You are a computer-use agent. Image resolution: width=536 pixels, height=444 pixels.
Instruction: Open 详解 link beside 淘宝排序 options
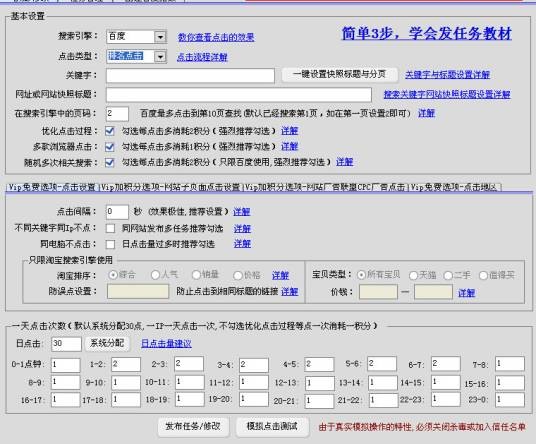pyautogui.click(x=280, y=275)
